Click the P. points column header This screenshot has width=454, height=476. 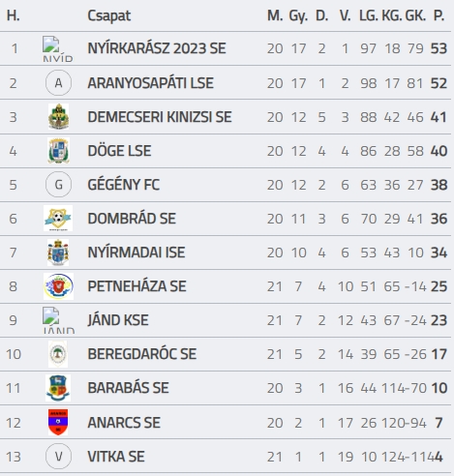click(439, 15)
